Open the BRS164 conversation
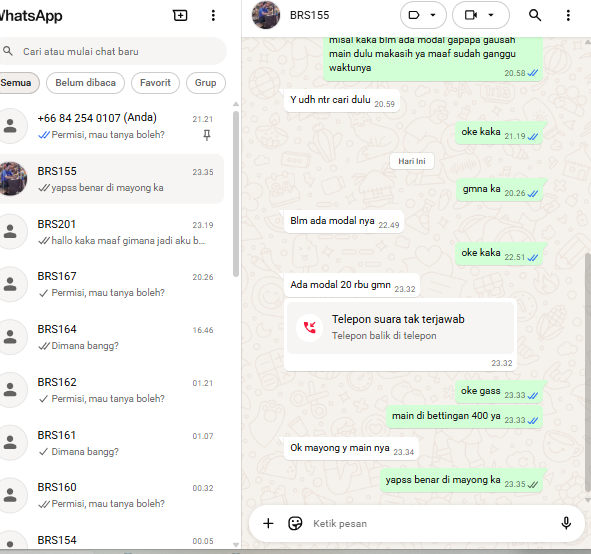Viewport: 591px width, 554px height. [x=112, y=337]
